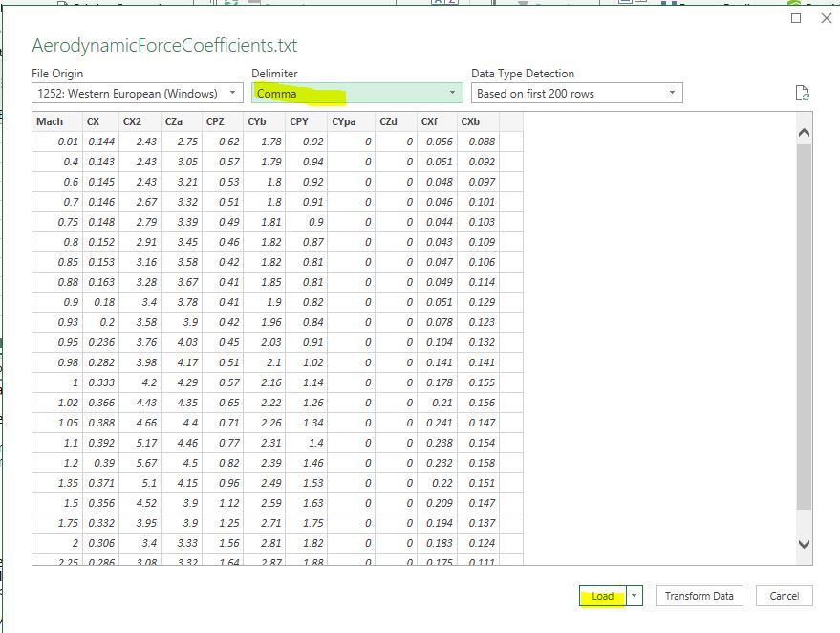The height and width of the screenshot is (633, 840).
Task: Select the Mach column header
Action: [x=50, y=121]
